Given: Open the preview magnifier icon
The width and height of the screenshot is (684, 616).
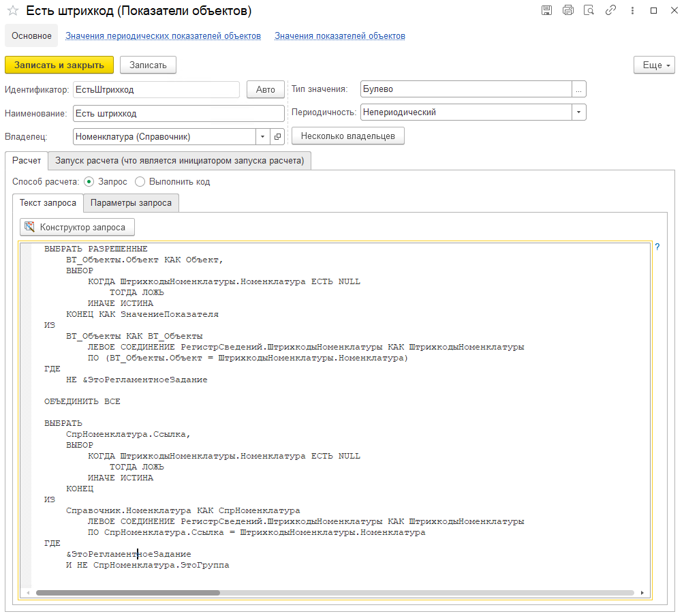Looking at the screenshot, I should [x=589, y=10].
